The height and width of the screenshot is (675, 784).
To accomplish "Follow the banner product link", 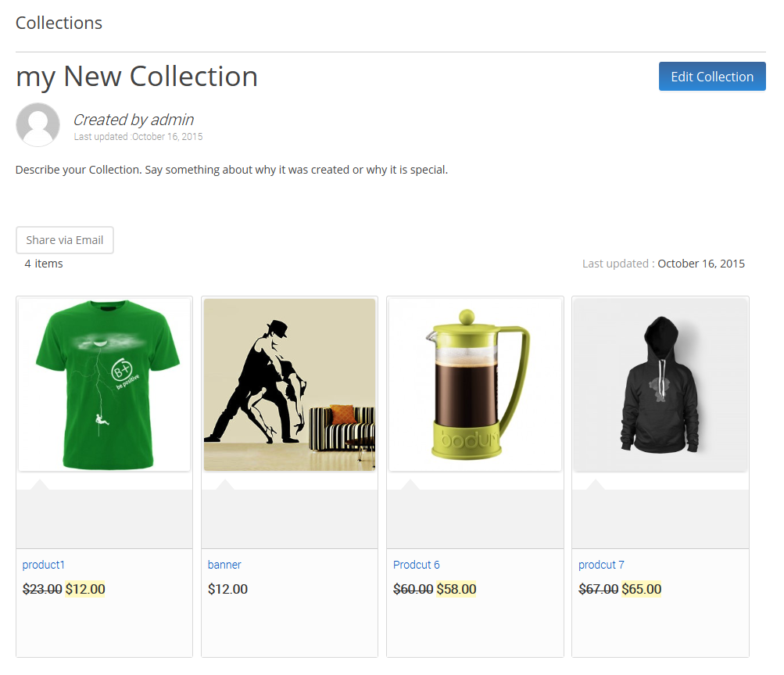I will [224, 565].
